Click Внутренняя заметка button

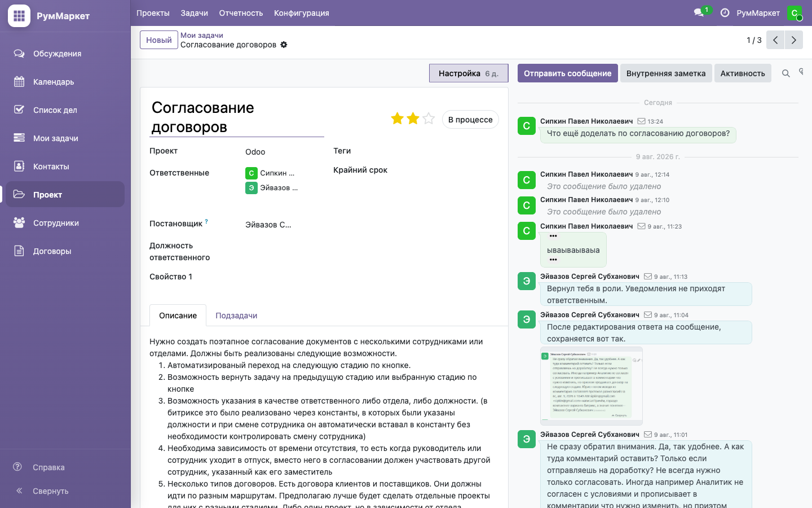[x=666, y=73]
